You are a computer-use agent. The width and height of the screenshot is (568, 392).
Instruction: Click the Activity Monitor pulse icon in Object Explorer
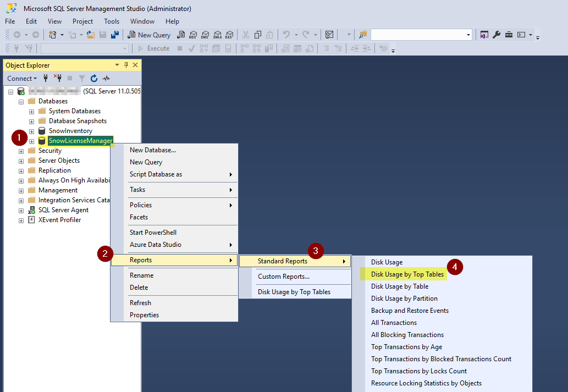(106, 78)
